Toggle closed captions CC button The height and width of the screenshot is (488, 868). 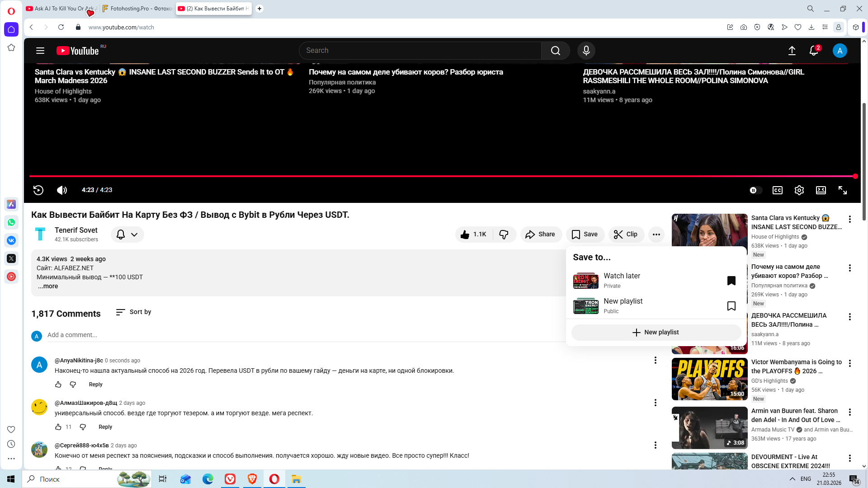(777, 190)
